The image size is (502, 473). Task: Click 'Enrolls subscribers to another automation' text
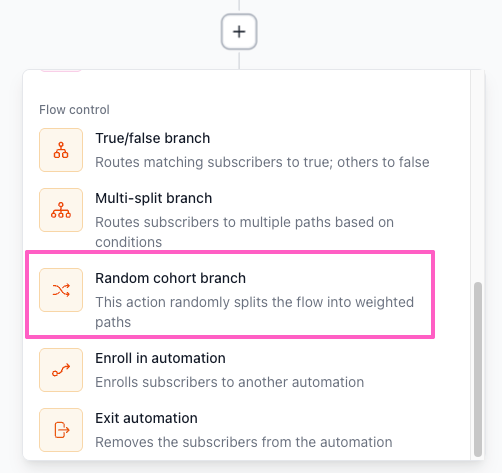click(x=230, y=382)
